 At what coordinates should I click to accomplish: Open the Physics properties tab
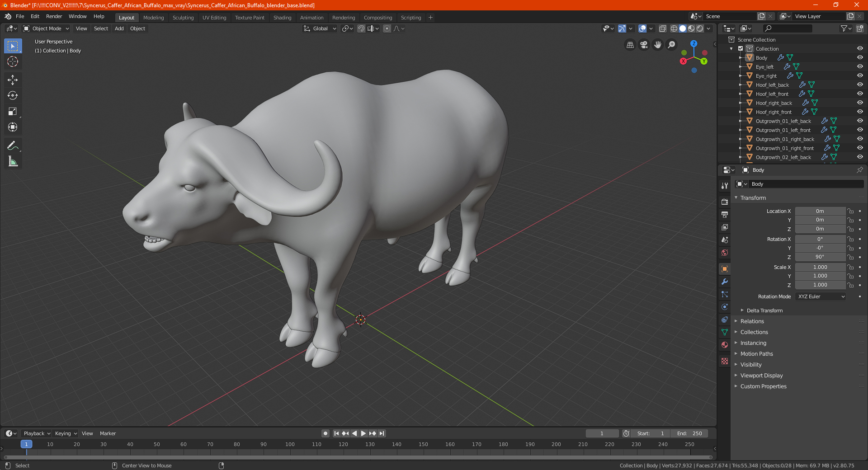pos(725,307)
